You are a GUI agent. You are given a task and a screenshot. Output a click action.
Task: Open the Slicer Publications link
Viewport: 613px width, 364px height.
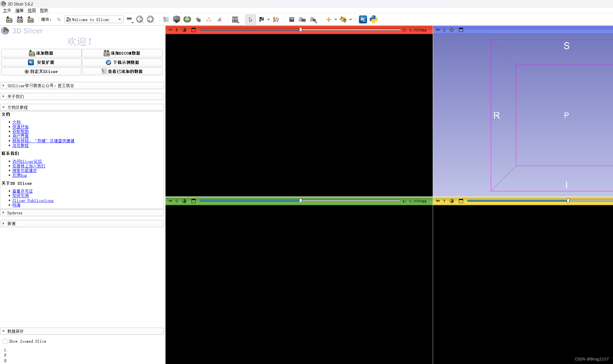tap(33, 201)
